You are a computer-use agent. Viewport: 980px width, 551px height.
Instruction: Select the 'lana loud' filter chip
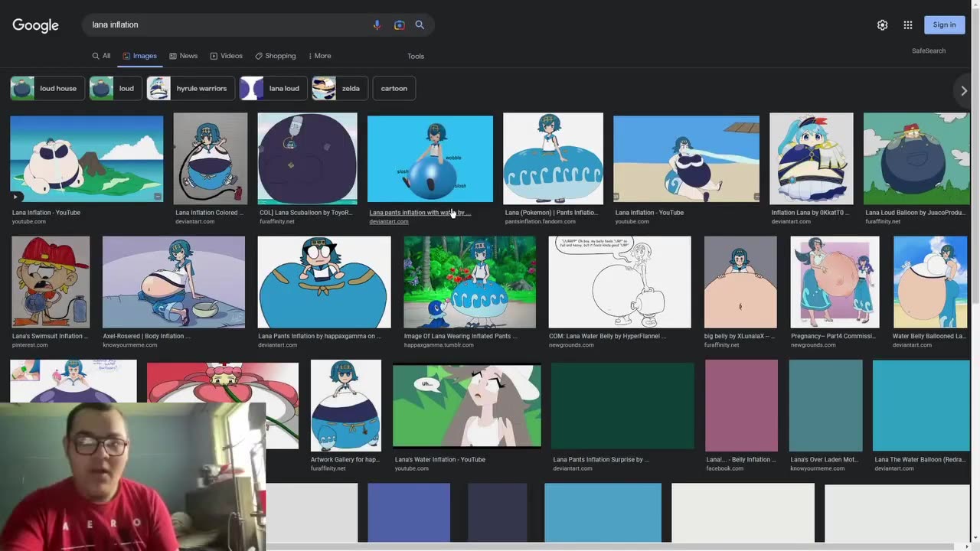[273, 88]
